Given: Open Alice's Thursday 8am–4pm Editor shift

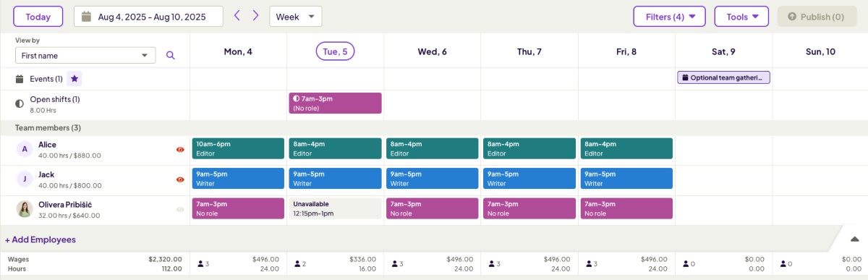Looking at the screenshot, I should [x=529, y=148].
